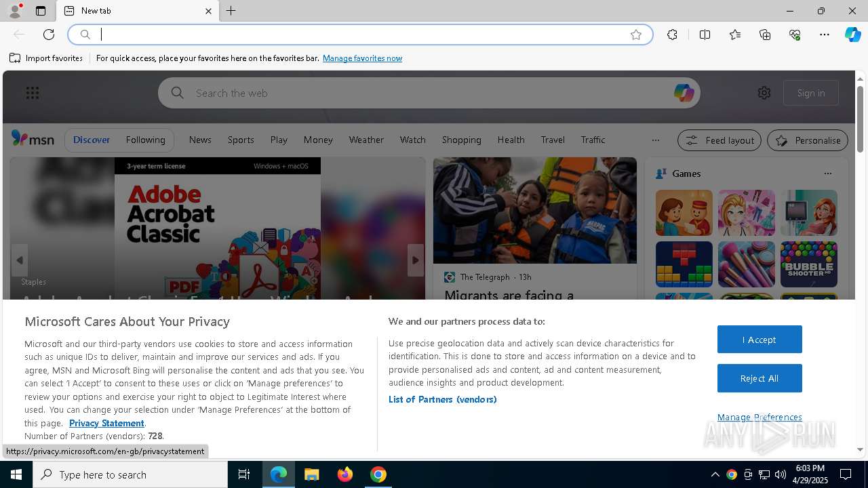Screen dimensions: 868x488
Task: Open the Adobe Acrobat Classic ad
Action: tap(217, 228)
